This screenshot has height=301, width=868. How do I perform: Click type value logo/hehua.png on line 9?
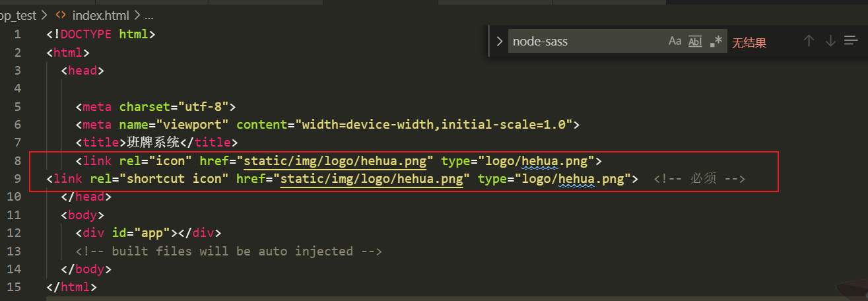coord(572,178)
